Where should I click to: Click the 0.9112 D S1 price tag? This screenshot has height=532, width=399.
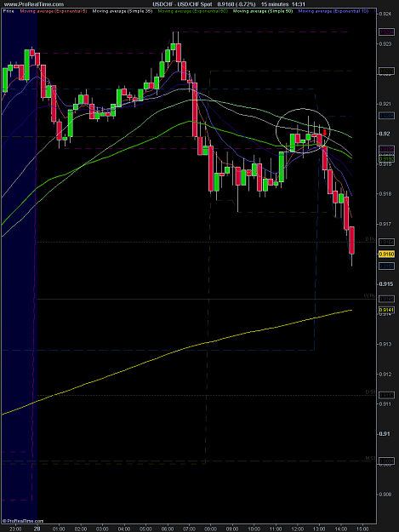click(386, 395)
